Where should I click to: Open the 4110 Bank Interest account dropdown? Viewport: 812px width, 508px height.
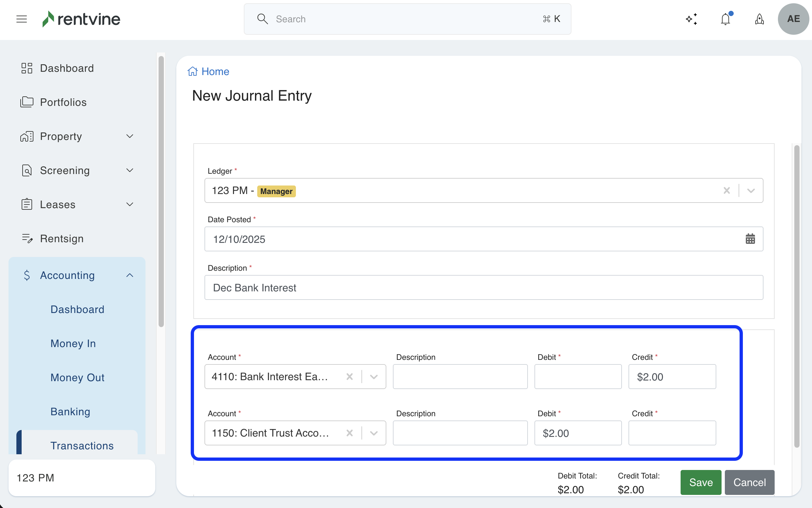point(374,377)
